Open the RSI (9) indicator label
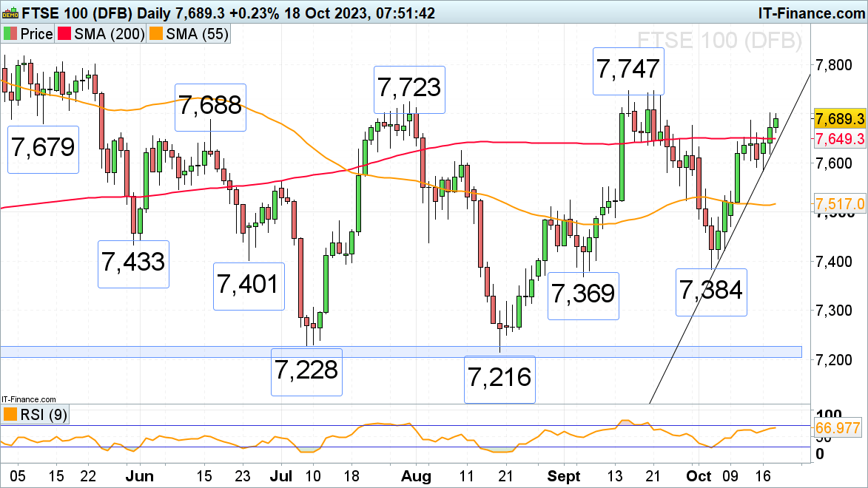The width and height of the screenshot is (868, 488). [35, 414]
